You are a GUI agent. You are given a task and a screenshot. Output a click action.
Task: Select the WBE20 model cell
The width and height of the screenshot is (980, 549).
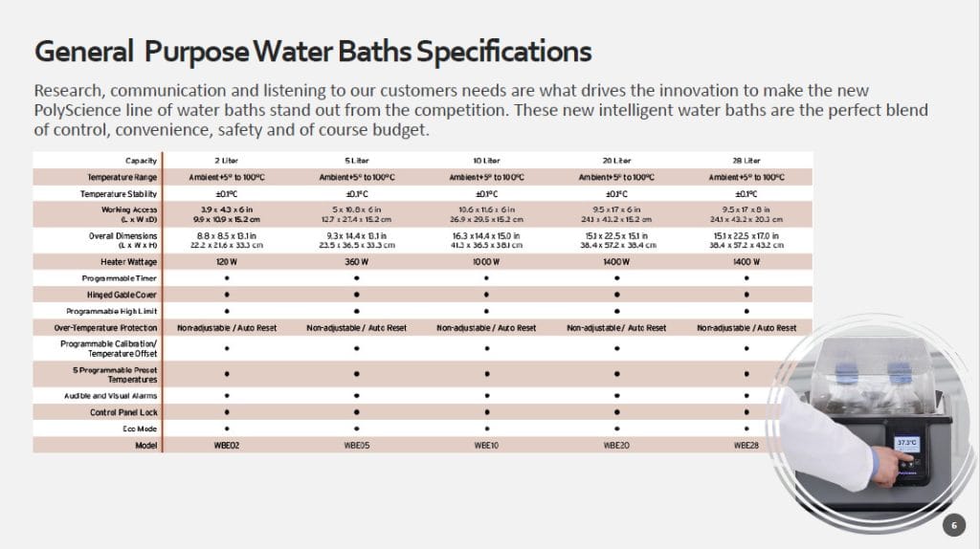(616, 446)
